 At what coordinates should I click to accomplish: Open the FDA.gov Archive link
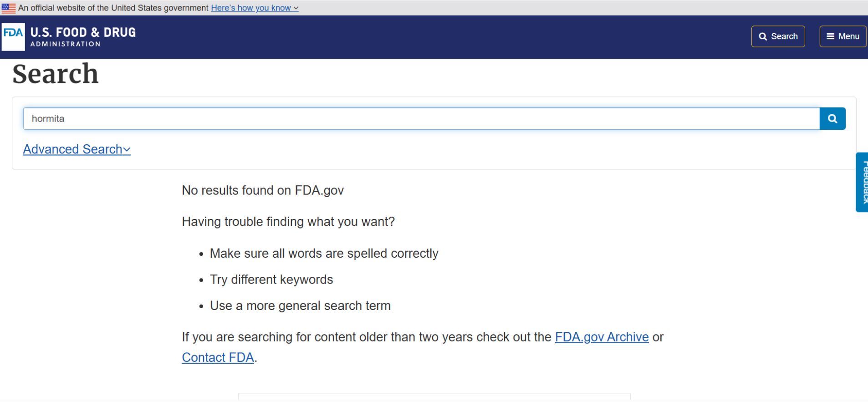[x=601, y=337]
